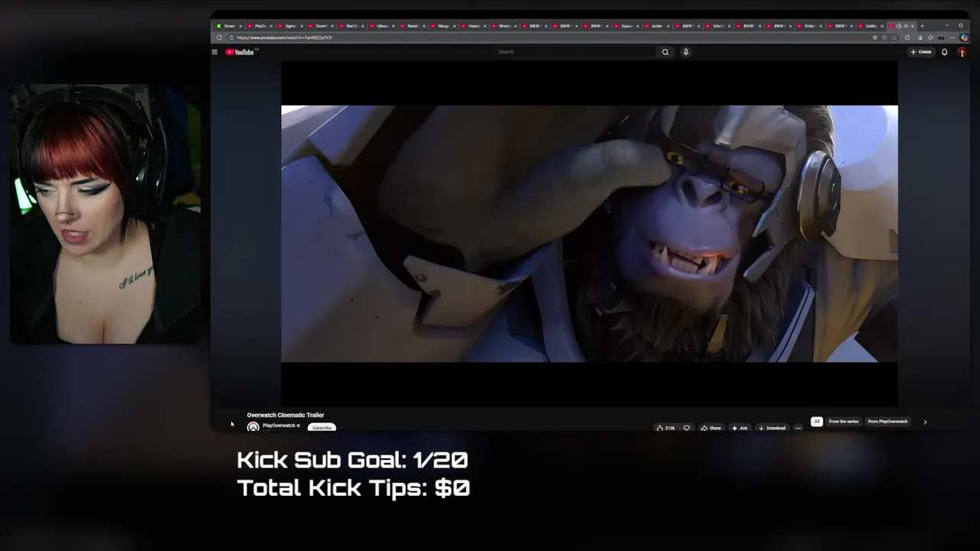Switch to the Sojourn browser tab
The image size is (980, 551).
[626, 26]
